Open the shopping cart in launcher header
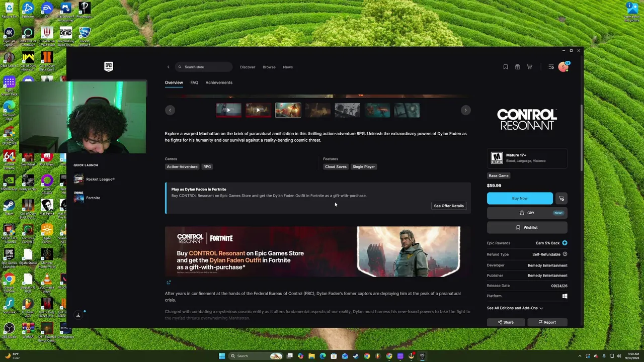644x362 pixels. [x=530, y=67]
